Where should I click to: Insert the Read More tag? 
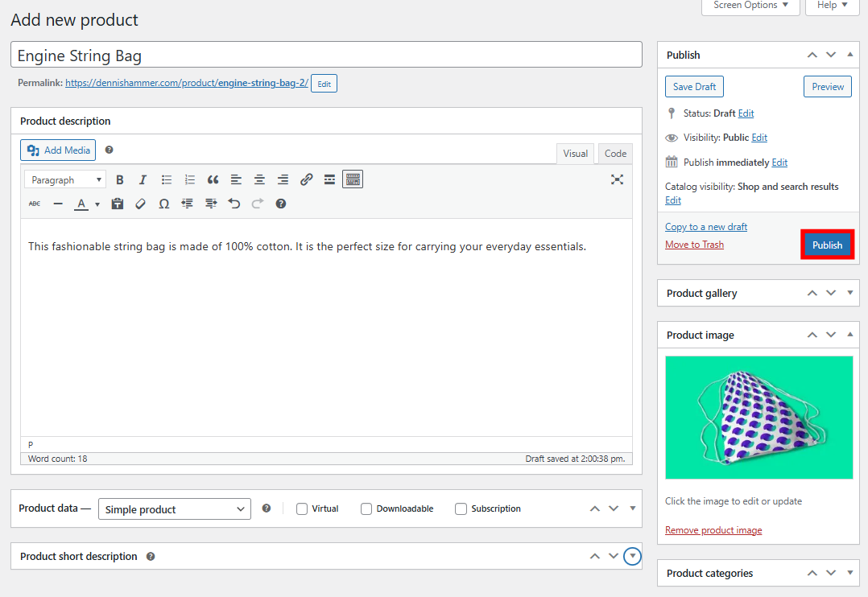pyautogui.click(x=329, y=179)
